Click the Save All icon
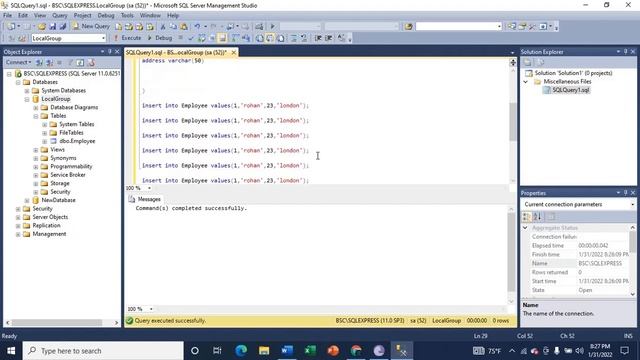This screenshot has height=360, width=640. pos(63,27)
